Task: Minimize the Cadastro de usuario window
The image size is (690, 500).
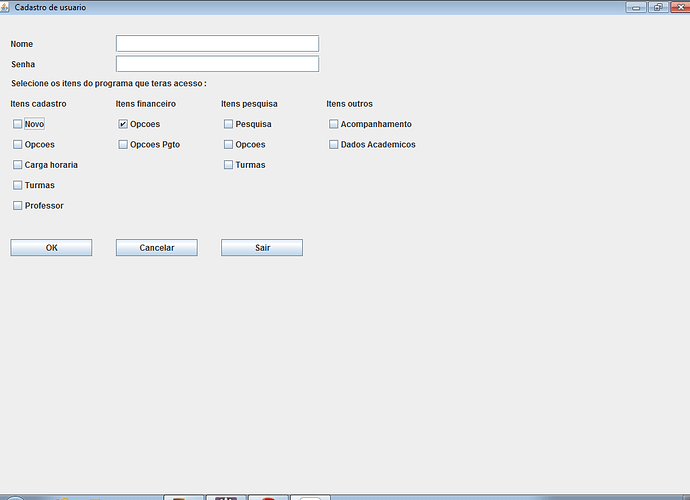Action: coord(636,7)
